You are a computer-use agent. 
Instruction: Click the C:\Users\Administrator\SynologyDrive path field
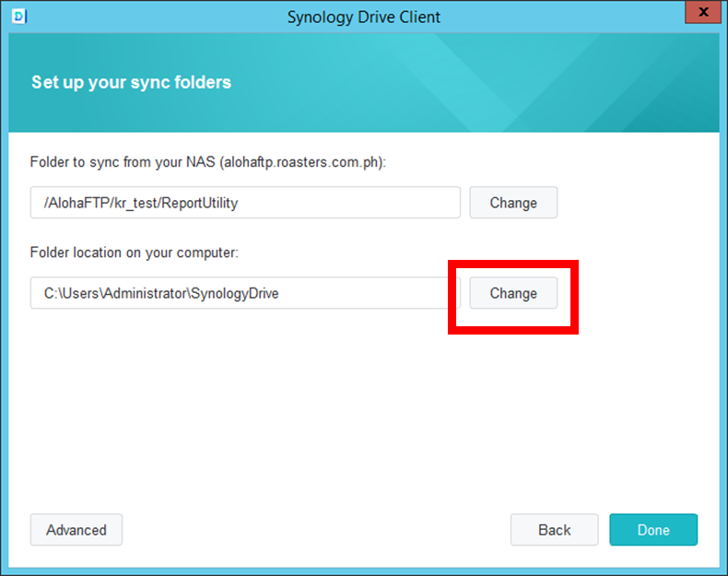[246, 293]
